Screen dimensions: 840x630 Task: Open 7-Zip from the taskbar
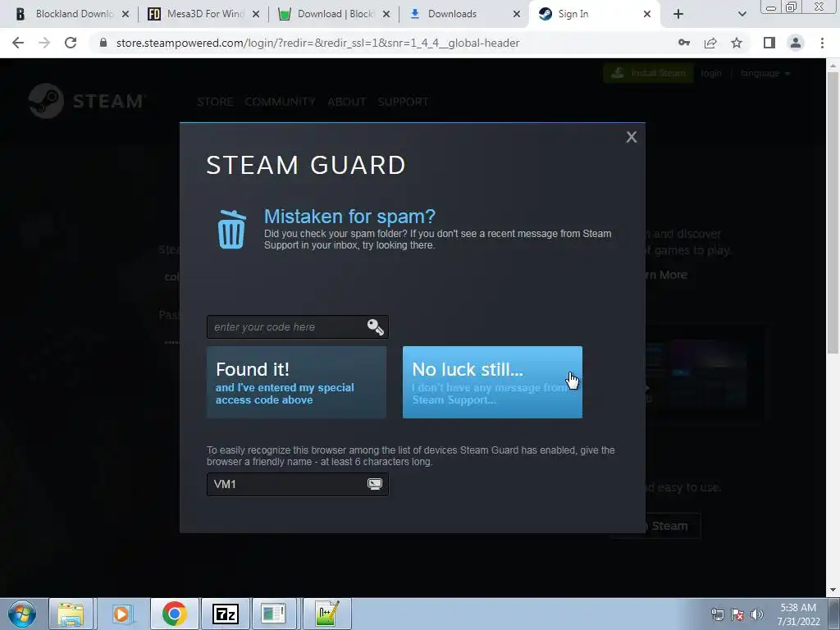point(225,614)
